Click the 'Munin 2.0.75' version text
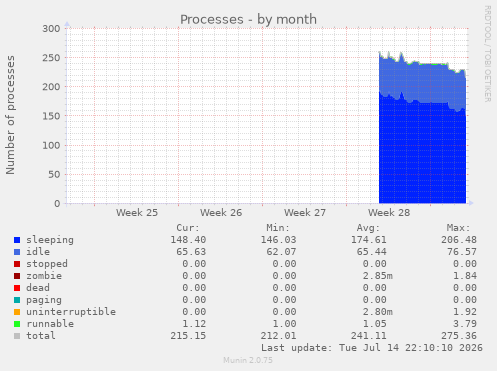This screenshot has height=371, width=497. tap(248, 360)
